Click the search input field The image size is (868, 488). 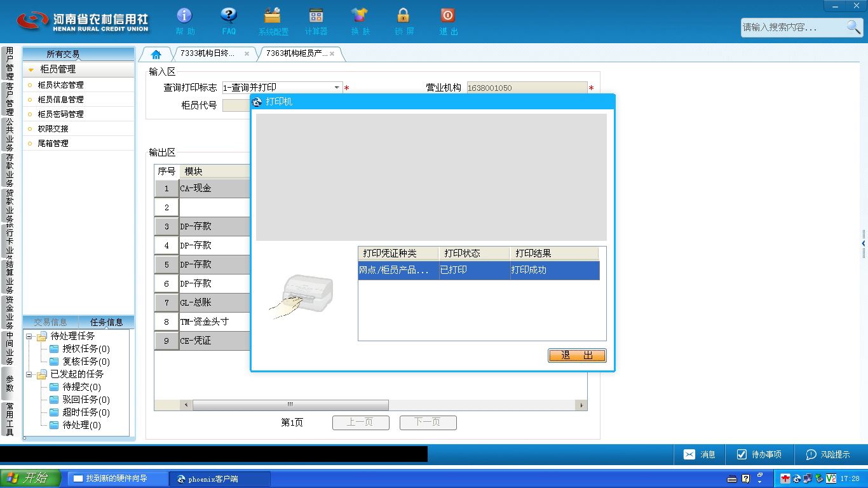click(793, 27)
